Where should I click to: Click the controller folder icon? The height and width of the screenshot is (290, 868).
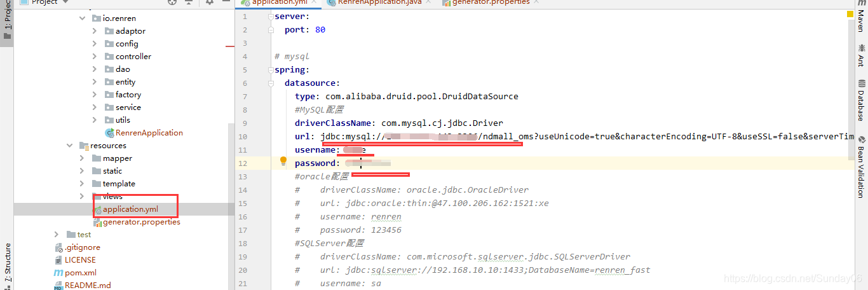click(109, 57)
